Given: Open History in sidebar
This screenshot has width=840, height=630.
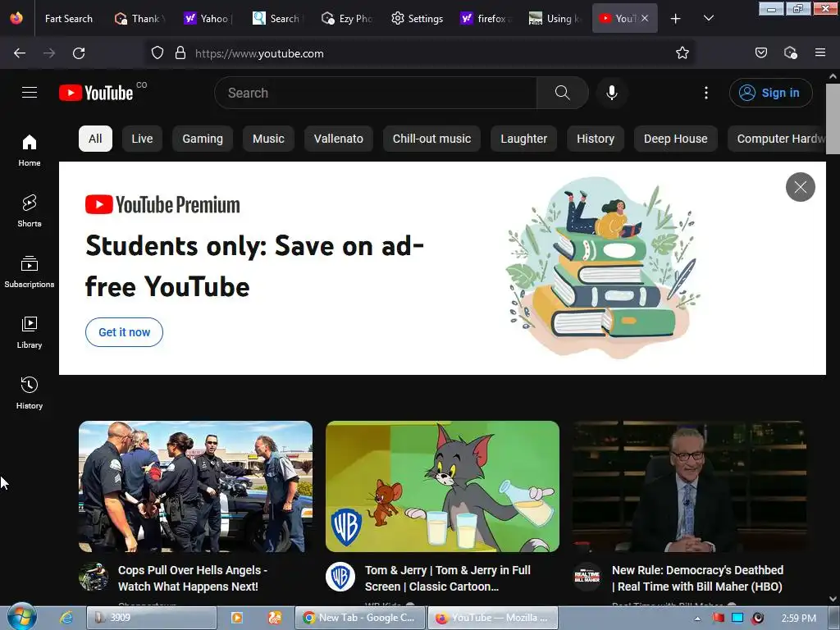Looking at the screenshot, I should coord(30,394).
